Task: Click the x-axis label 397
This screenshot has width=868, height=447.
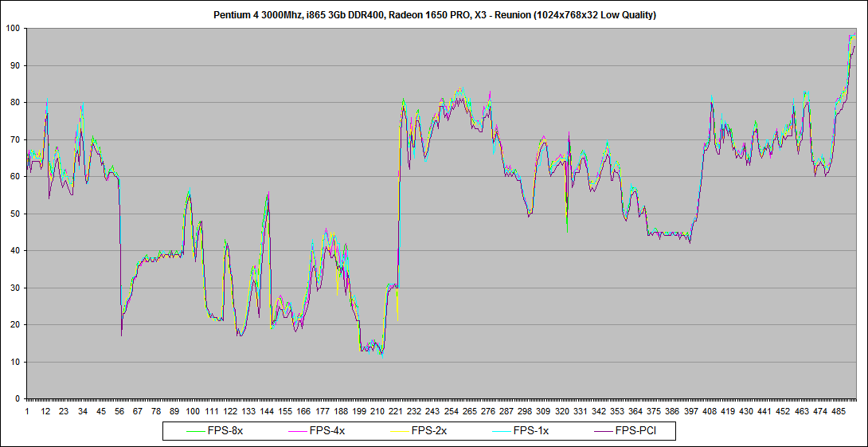Action: pyautogui.click(x=691, y=412)
